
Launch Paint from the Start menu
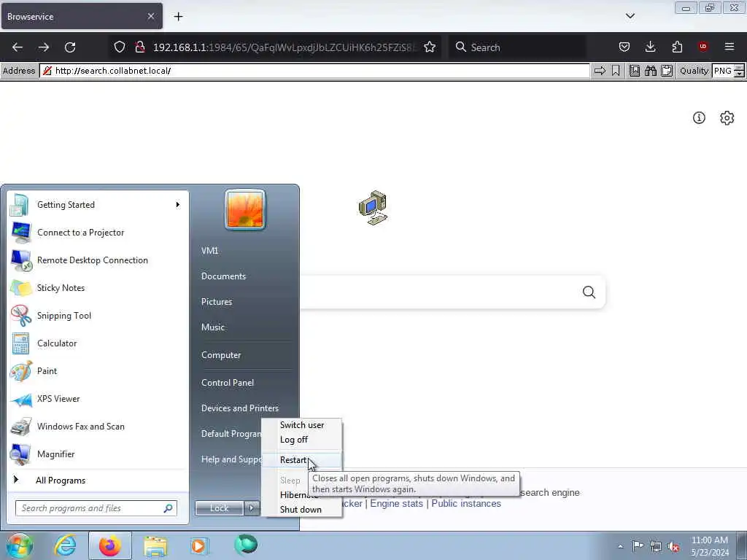(98, 371)
